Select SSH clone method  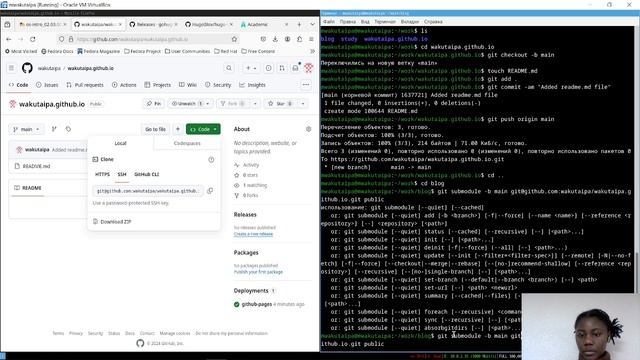pos(122,174)
